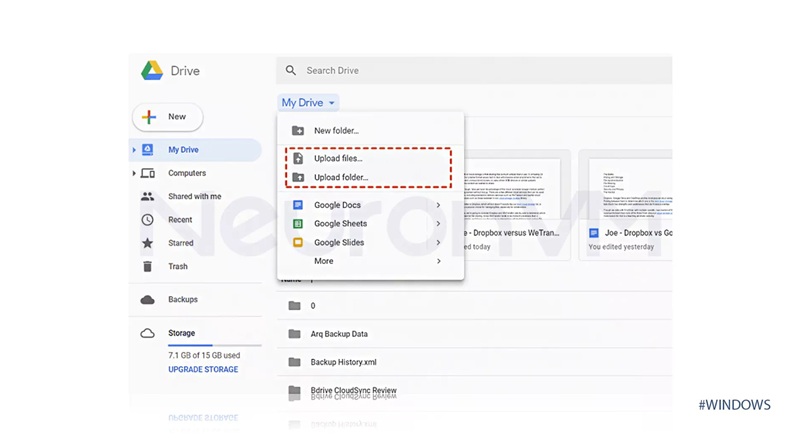Viewport: 800px width, 445px height.
Task: Open the 'Joe - Dropbox vs' document thumbnail
Action: point(626,205)
